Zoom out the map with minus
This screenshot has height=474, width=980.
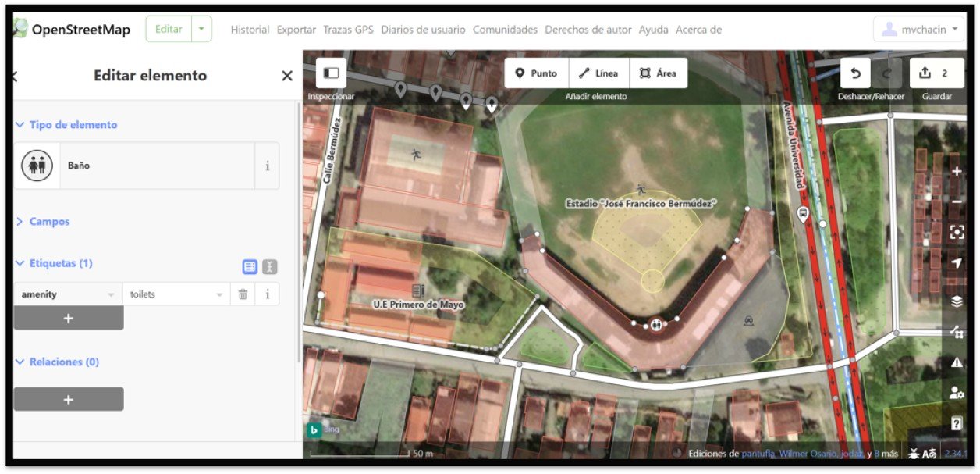point(957,201)
